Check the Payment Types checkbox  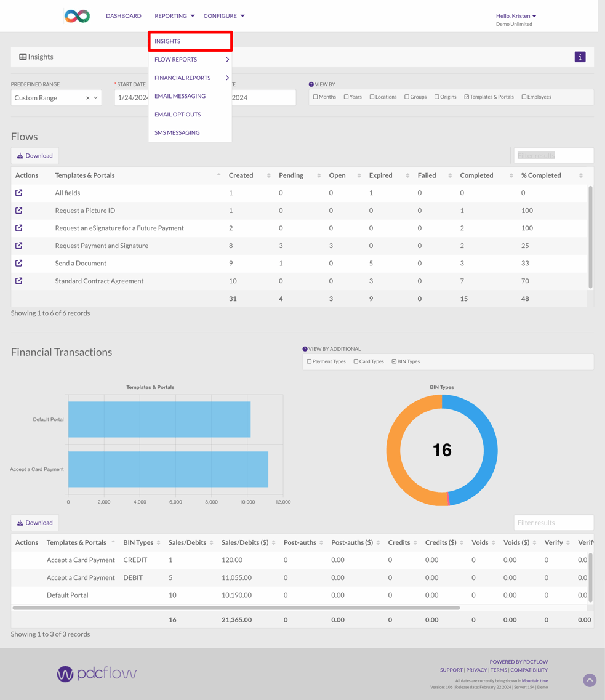tap(308, 361)
